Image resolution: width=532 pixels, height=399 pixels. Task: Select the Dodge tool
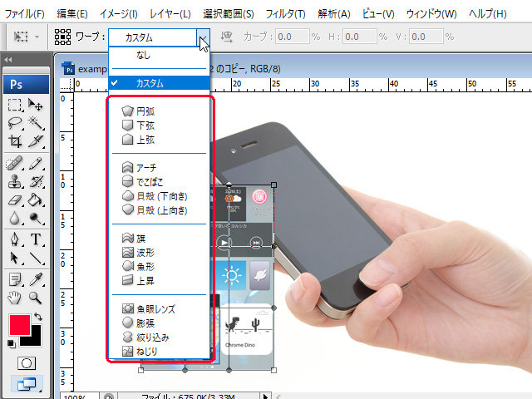(x=36, y=218)
